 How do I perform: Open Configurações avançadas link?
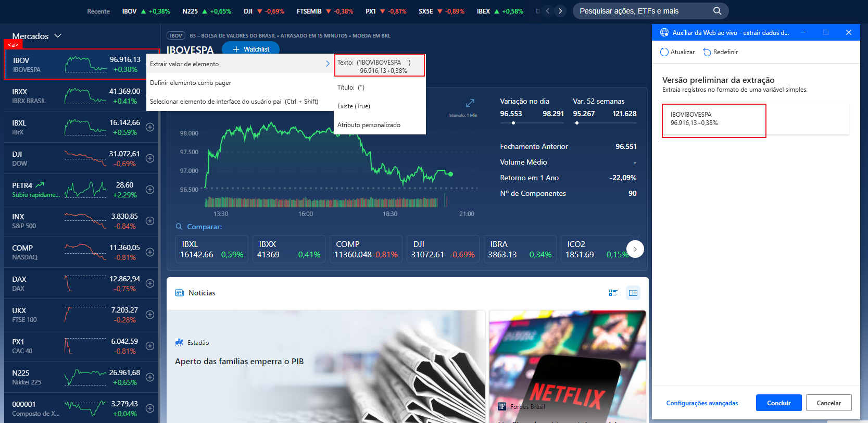pyautogui.click(x=702, y=403)
